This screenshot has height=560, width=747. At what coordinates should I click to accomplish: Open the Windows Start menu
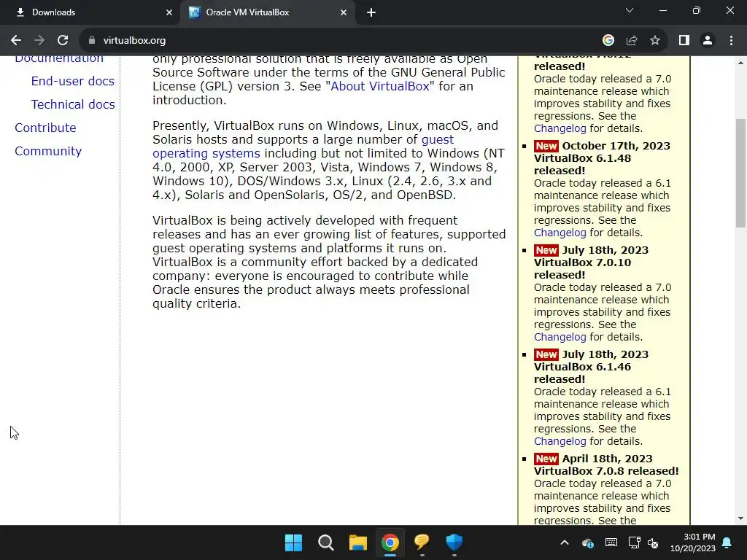[x=293, y=542]
